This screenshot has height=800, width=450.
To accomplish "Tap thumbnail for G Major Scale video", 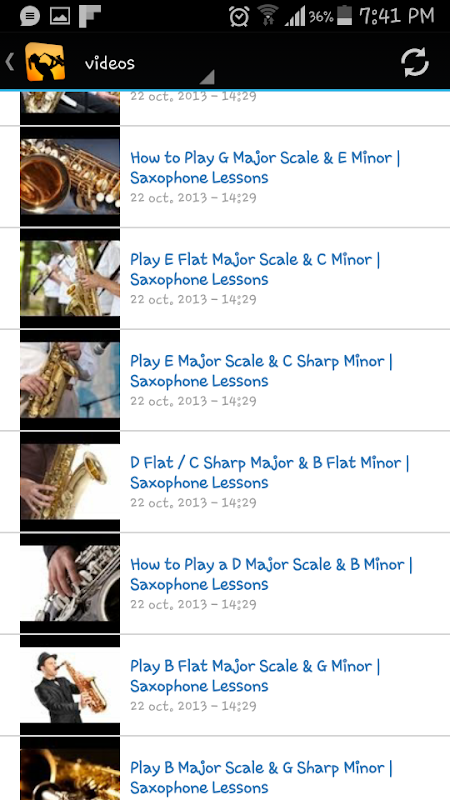I will click(70, 177).
